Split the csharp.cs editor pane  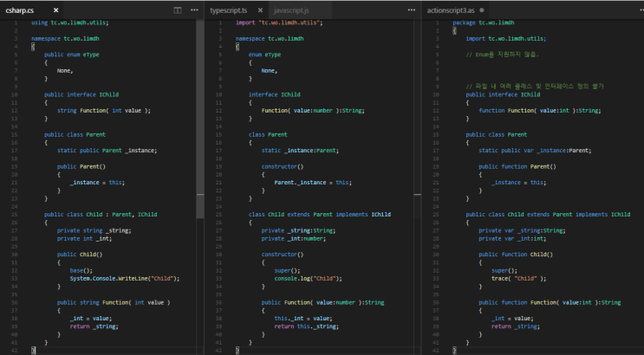click(178, 10)
